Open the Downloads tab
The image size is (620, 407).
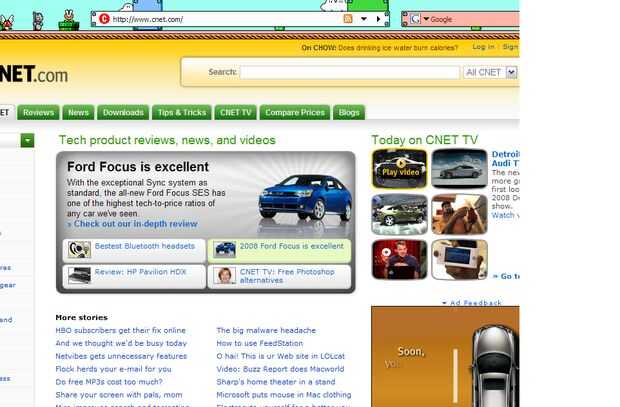click(123, 112)
